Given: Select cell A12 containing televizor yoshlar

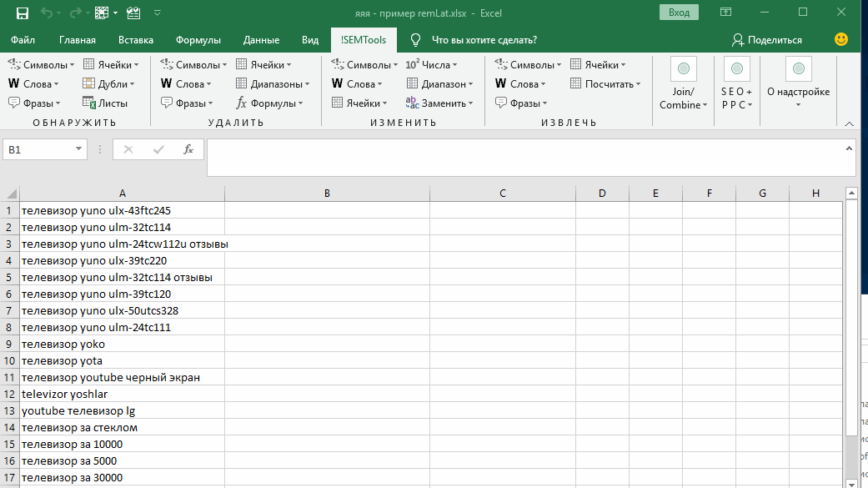Looking at the screenshot, I should tap(121, 394).
